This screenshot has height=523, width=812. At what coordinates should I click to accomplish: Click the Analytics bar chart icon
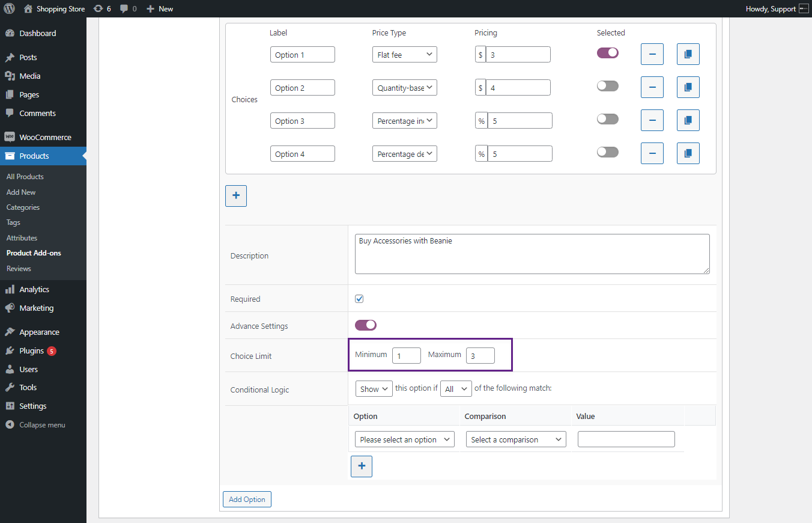[x=10, y=289]
